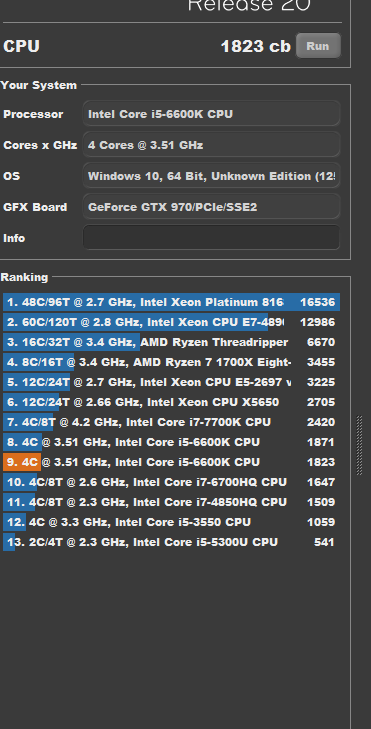
Task: Select the orange highlighted entry 9 row
Action: click(172, 462)
